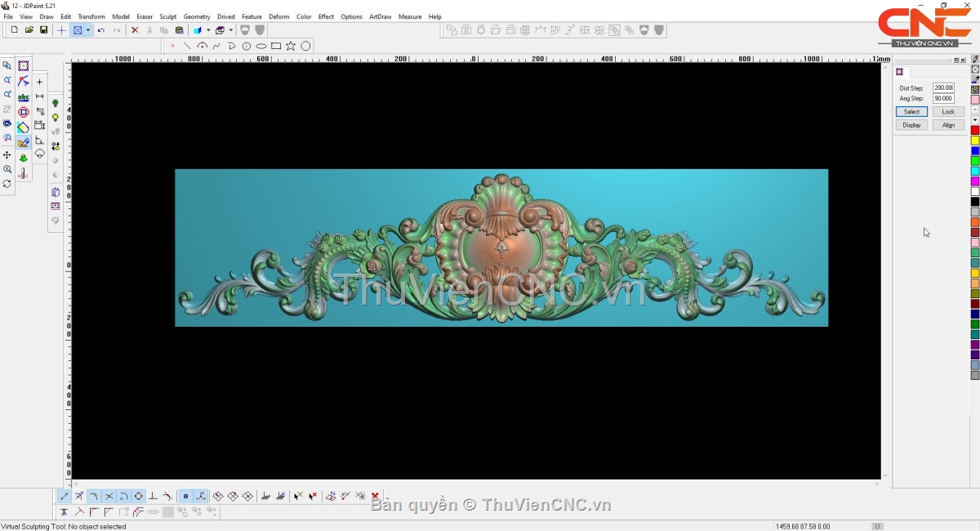
Task: Toggle the grid point snap button
Action: click(x=186, y=496)
